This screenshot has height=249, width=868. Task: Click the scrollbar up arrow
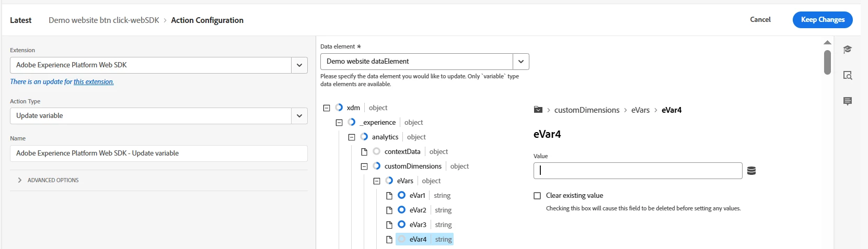(x=827, y=42)
